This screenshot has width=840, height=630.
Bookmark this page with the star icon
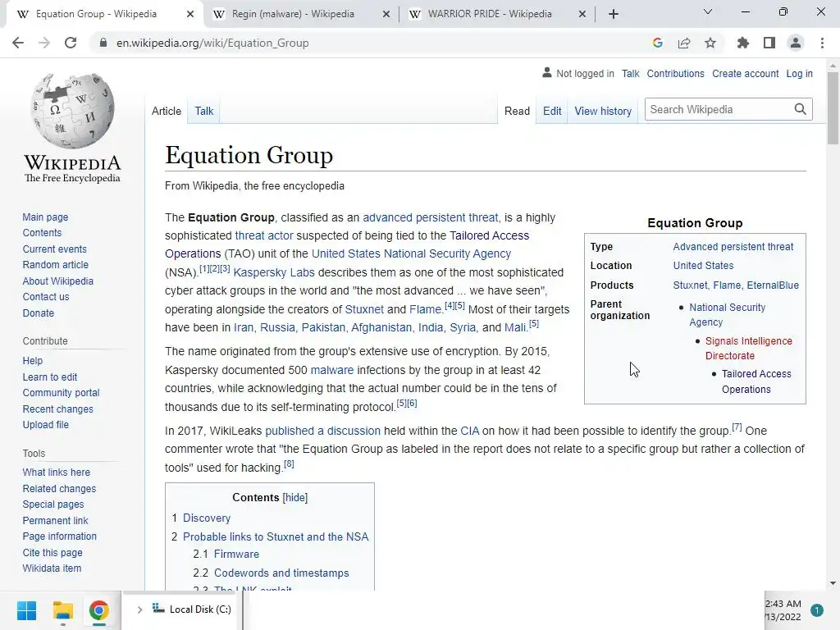coord(710,43)
